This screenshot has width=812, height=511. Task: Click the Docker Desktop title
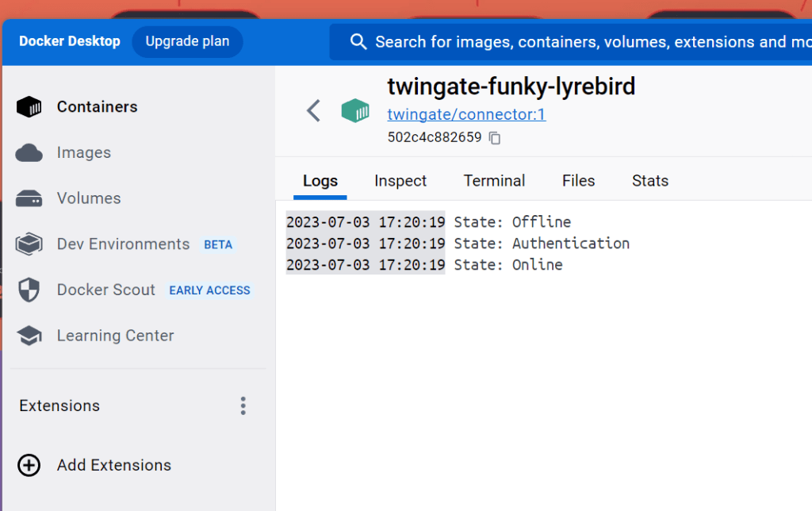click(70, 41)
